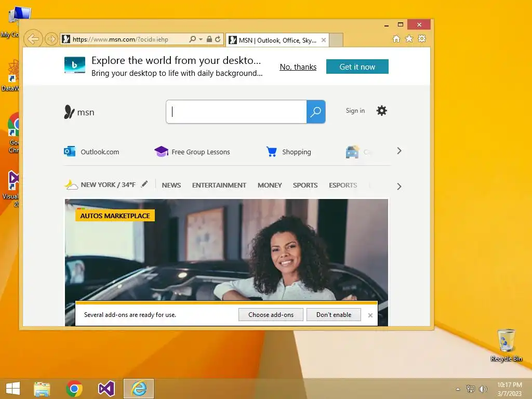Select the Visual Studio desktop shortcut

11,189
